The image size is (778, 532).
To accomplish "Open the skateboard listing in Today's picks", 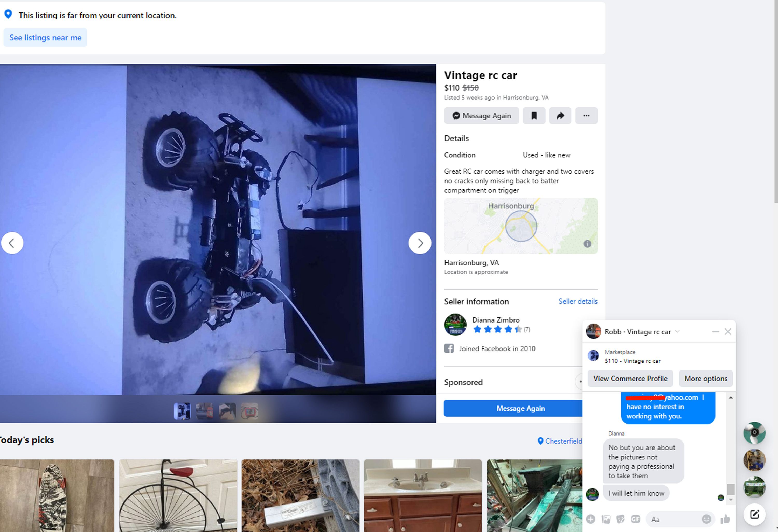I will [57, 495].
